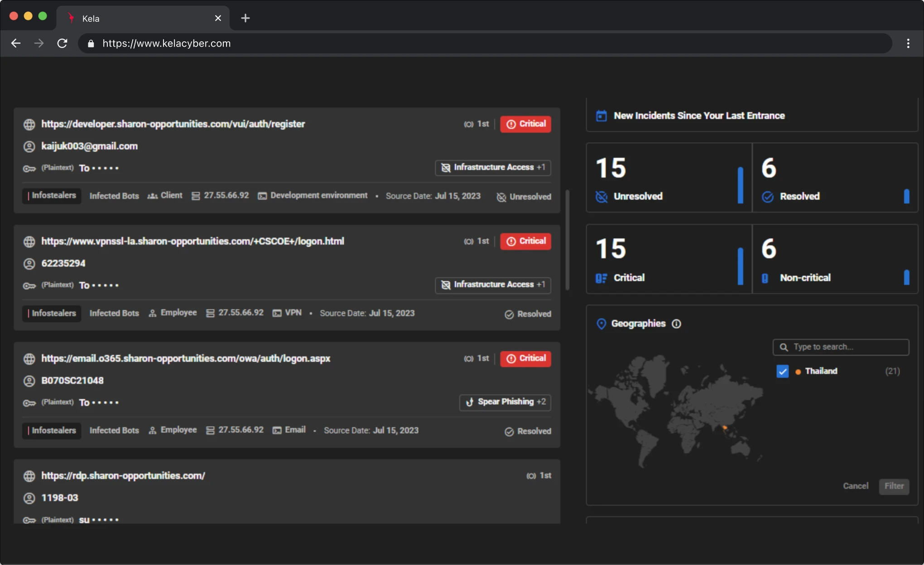Screen dimensions: 924x565
Task: Click the Critical badge on the developer incident
Action: click(x=526, y=124)
